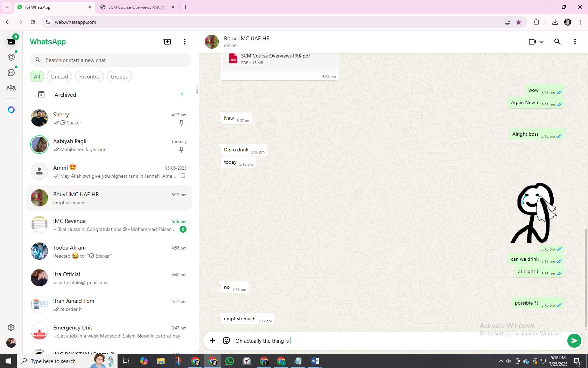Expand the call options dropdown arrow
Viewport: 588px width, 368px height.
[x=541, y=42]
